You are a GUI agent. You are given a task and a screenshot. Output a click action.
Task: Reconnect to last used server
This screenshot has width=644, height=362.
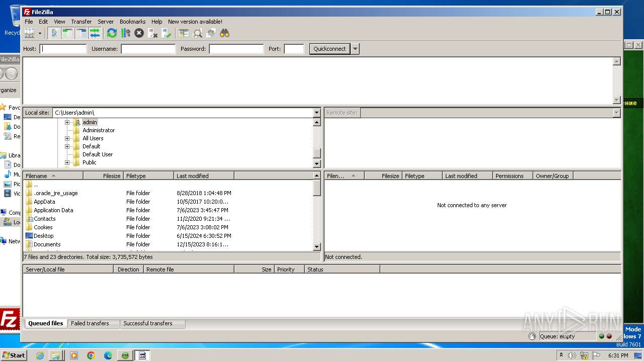[167, 33]
